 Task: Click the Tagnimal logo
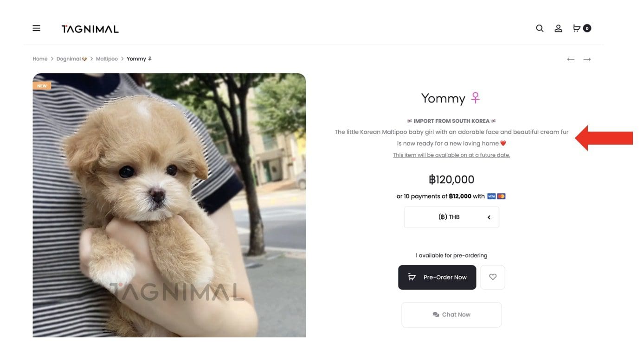[90, 29]
